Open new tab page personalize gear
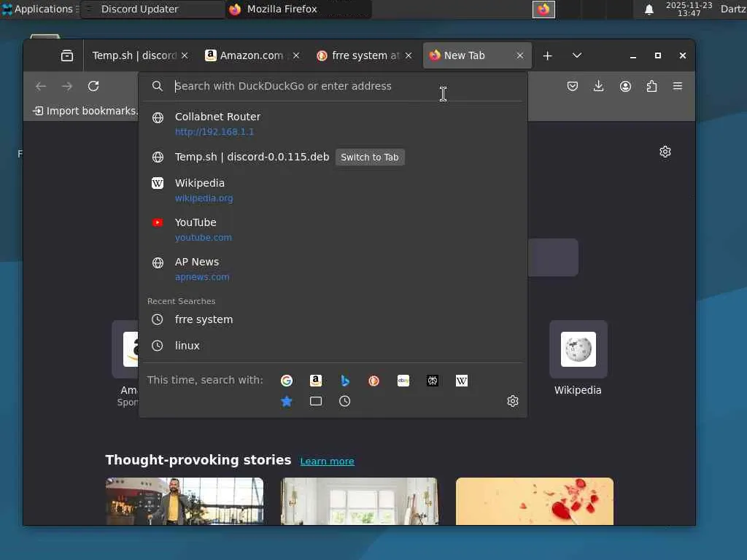Viewport: 747px width, 560px height. 665,152
